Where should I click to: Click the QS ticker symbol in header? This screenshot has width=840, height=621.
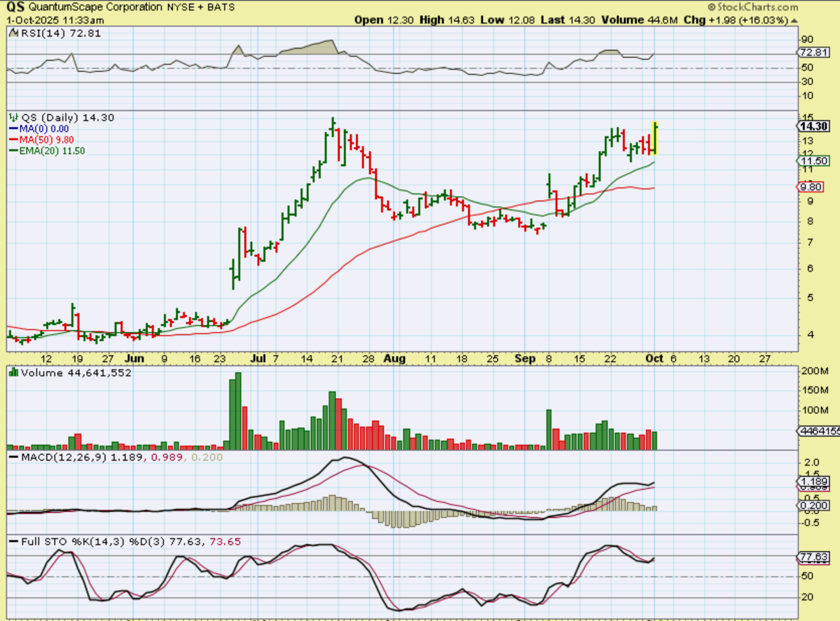15,7
